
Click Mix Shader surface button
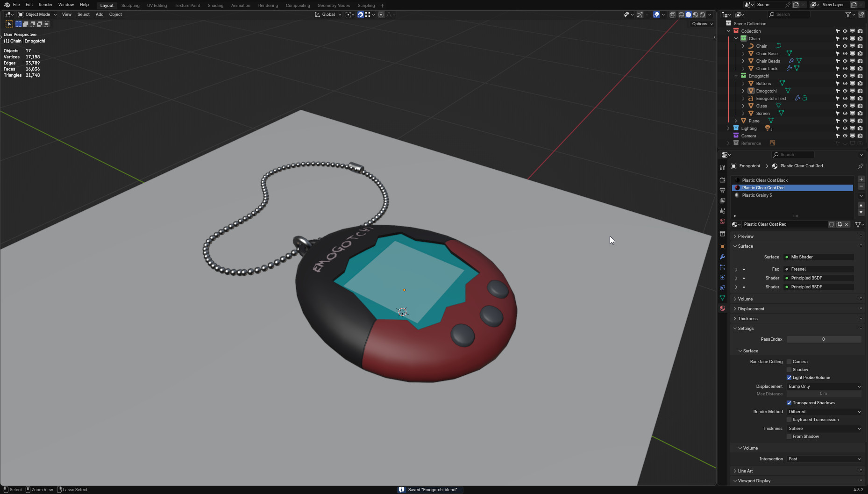[819, 257]
